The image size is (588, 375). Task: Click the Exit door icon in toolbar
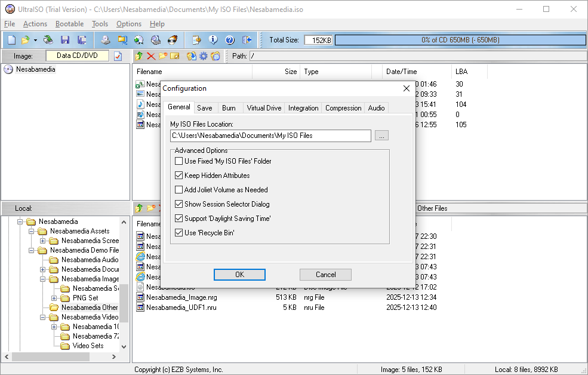coord(247,40)
